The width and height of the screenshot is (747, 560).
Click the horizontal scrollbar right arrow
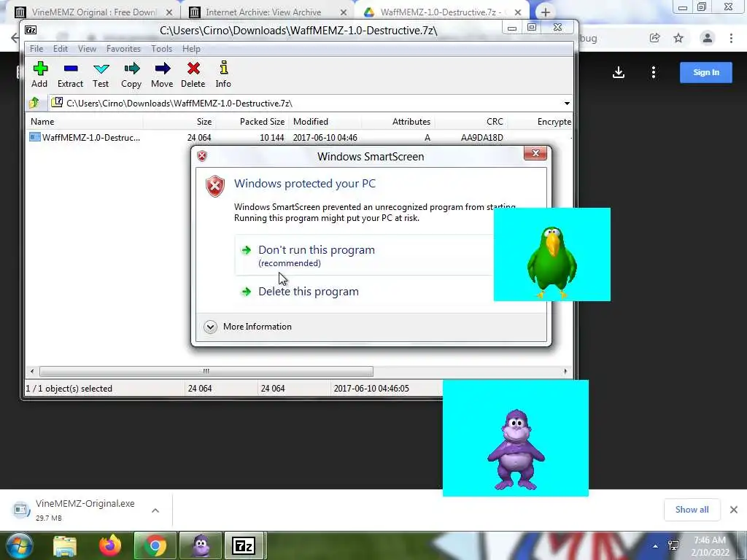coord(565,371)
